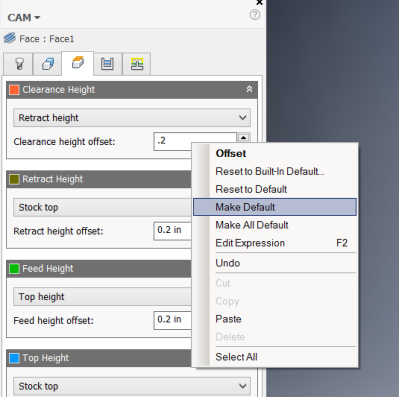This screenshot has height=398, width=399.
Task: Open the Linking tab
Action: [137, 64]
